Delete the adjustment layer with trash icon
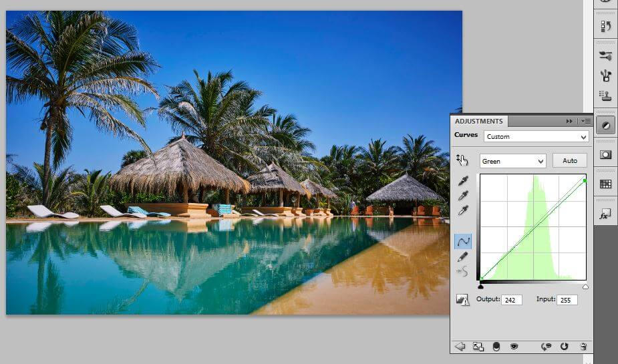Screen dimensions: 618x364 point(583,347)
